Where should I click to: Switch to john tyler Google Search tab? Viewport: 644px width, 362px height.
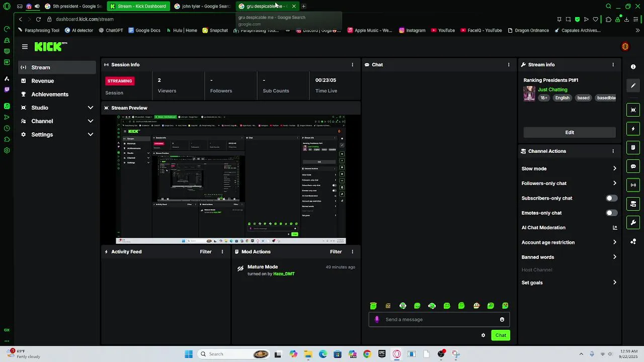point(202,6)
